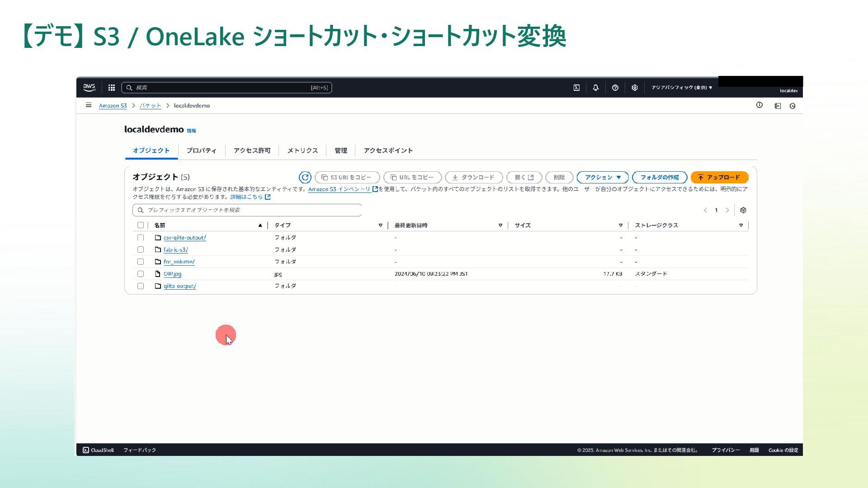Tick the select-all objects header checkbox
868x488 pixels.
point(141,225)
